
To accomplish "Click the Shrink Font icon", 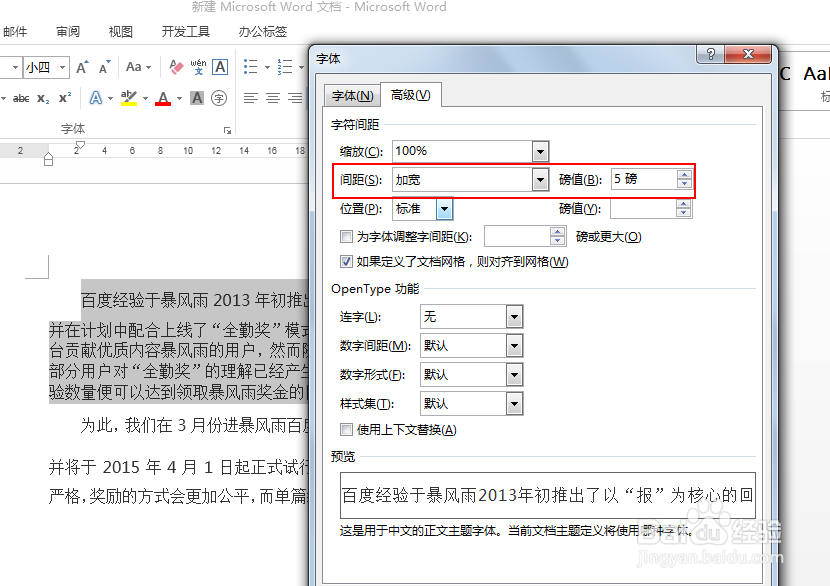I will click(x=104, y=67).
